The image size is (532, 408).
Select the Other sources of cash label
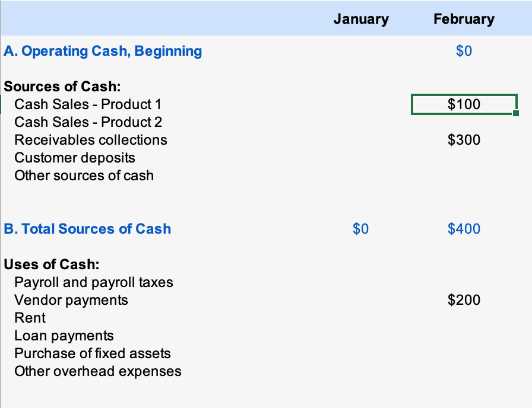(84, 176)
